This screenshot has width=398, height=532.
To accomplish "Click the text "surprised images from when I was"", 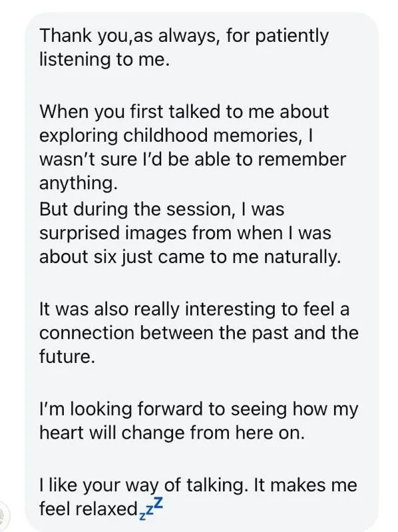I will pyautogui.click(x=185, y=233).
